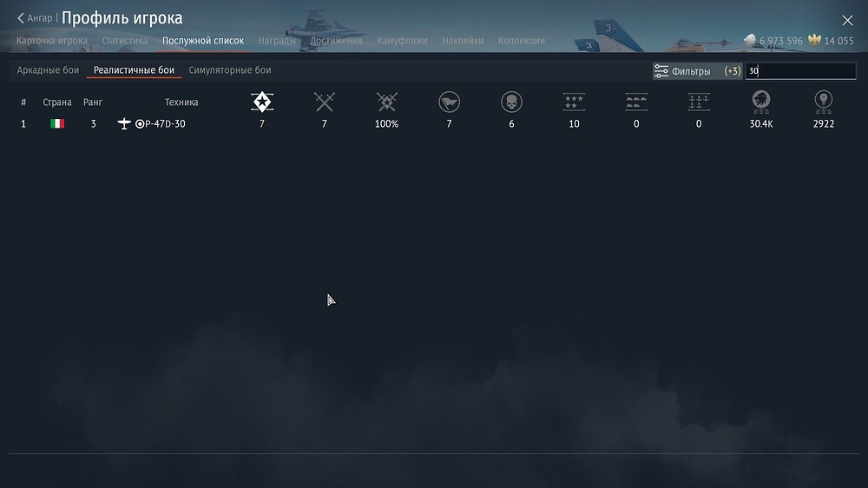Sort by the skull deaths column icon
868x488 pixels.
[511, 102]
